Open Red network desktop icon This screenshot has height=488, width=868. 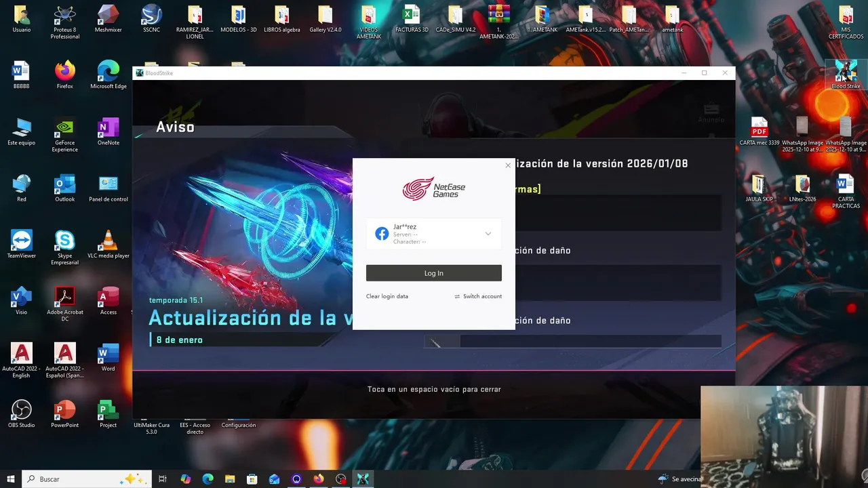tap(22, 188)
